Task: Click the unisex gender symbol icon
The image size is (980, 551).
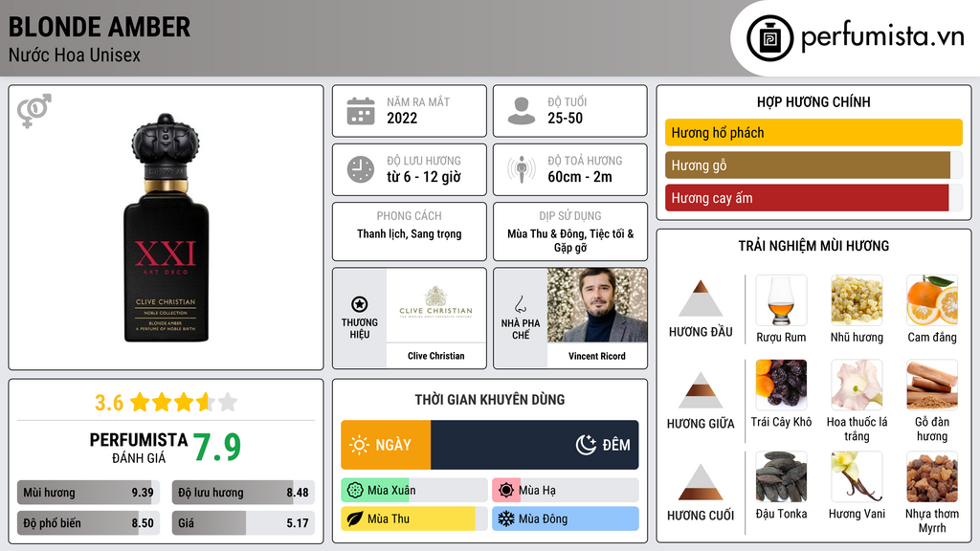Action: [34, 111]
